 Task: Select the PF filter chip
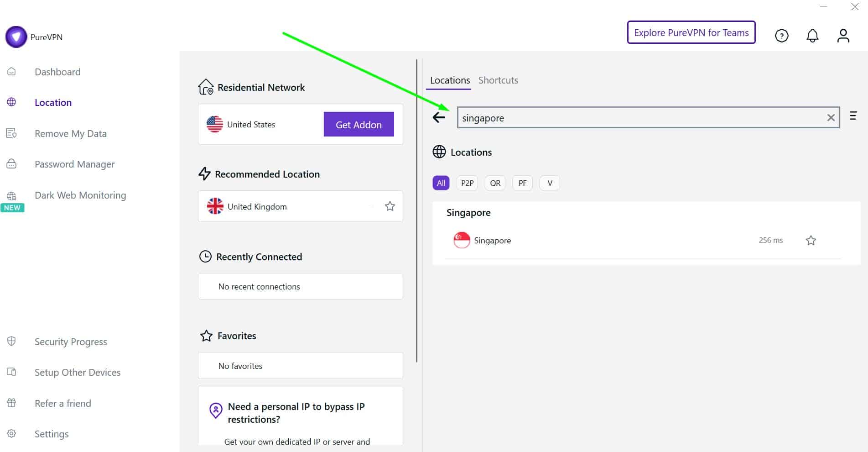522,183
